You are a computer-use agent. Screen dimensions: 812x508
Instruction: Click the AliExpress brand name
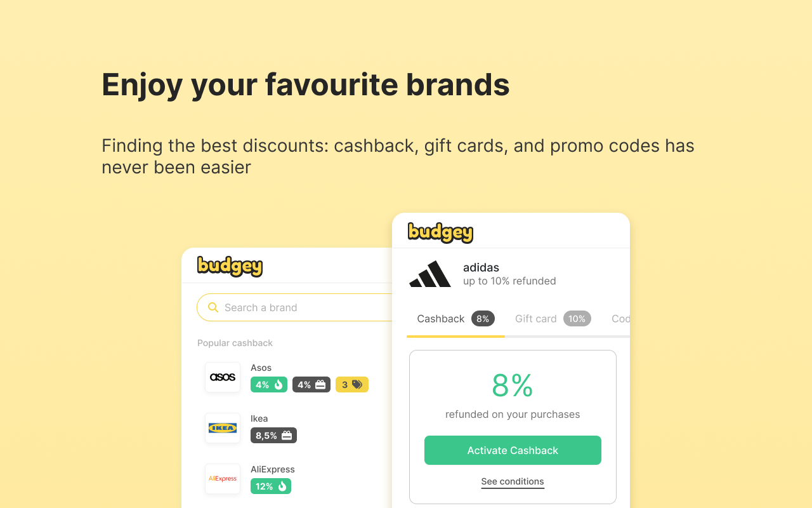273,469
